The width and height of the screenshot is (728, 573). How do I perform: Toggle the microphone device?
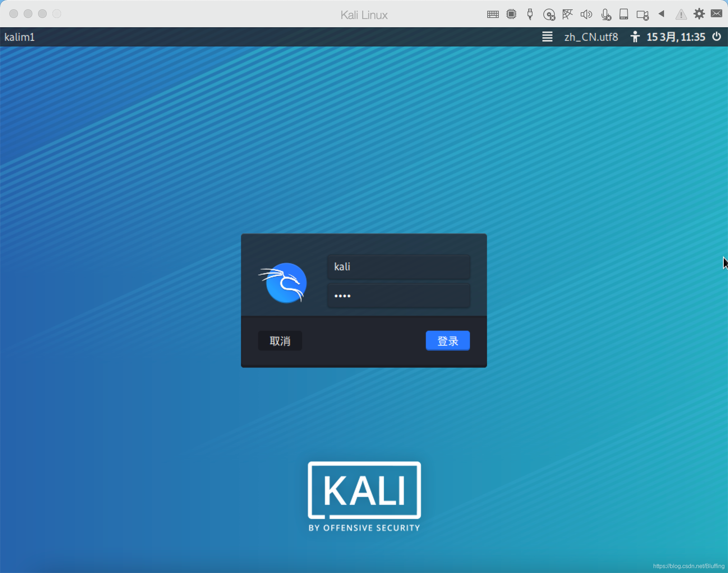click(x=605, y=15)
